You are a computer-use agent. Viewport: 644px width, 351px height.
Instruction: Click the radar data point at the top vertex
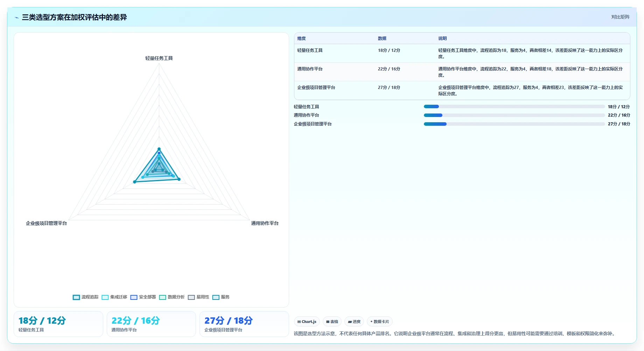click(159, 149)
